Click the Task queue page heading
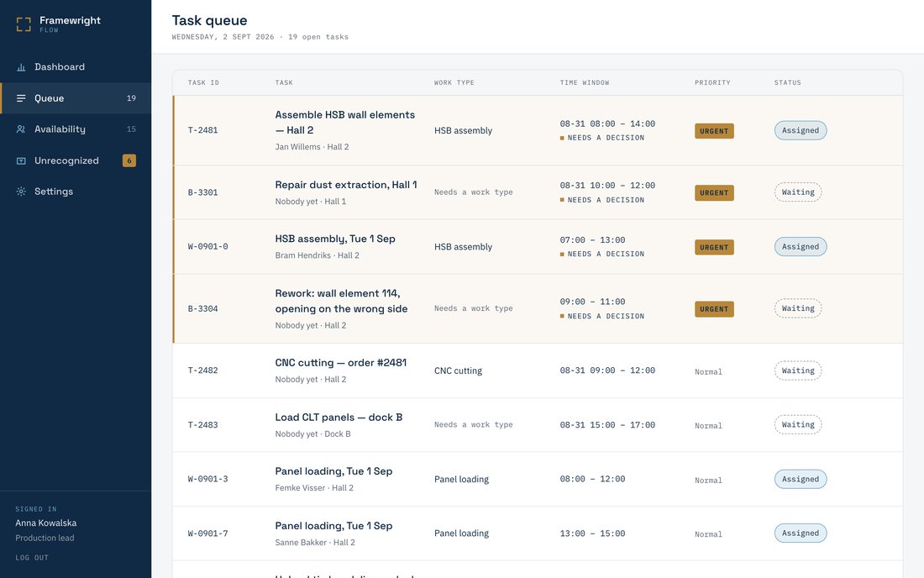This screenshot has width=924, height=578. point(209,21)
